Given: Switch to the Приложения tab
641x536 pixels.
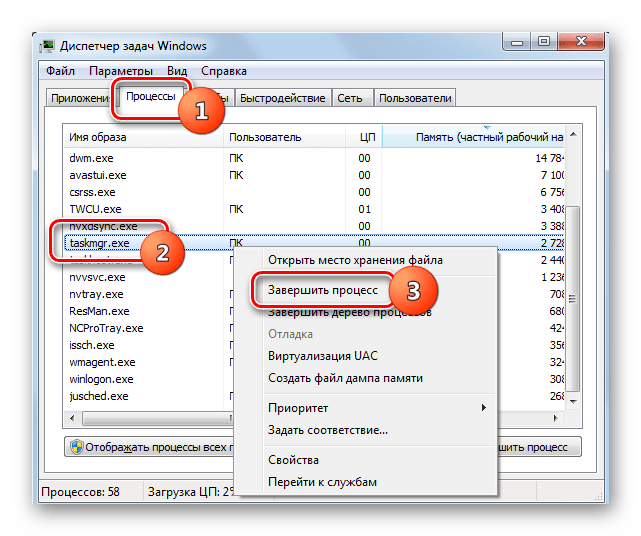Looking at the screenshot, I should 79,98.
